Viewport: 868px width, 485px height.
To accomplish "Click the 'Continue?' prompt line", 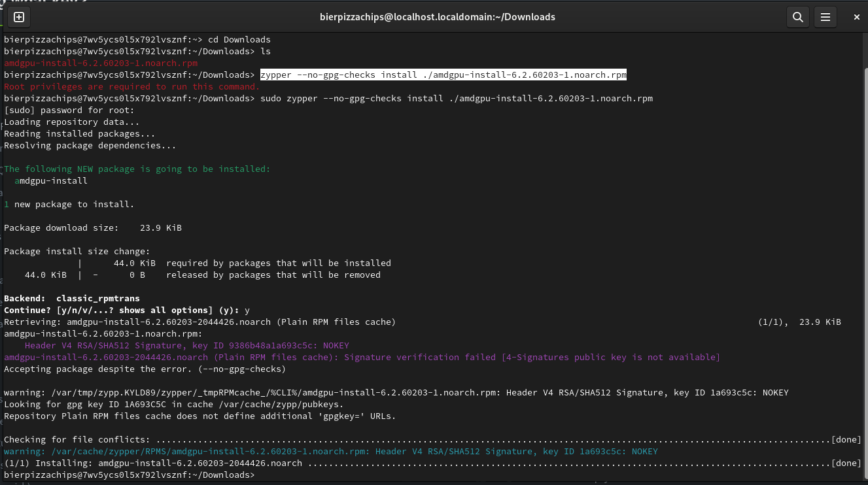I will pos(126,310).
